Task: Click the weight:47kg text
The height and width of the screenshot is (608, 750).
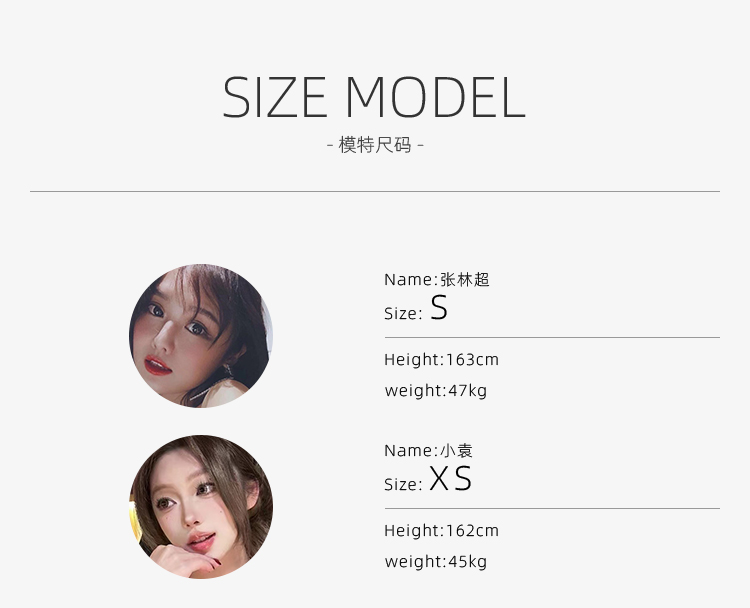Action: coord(436,390)
